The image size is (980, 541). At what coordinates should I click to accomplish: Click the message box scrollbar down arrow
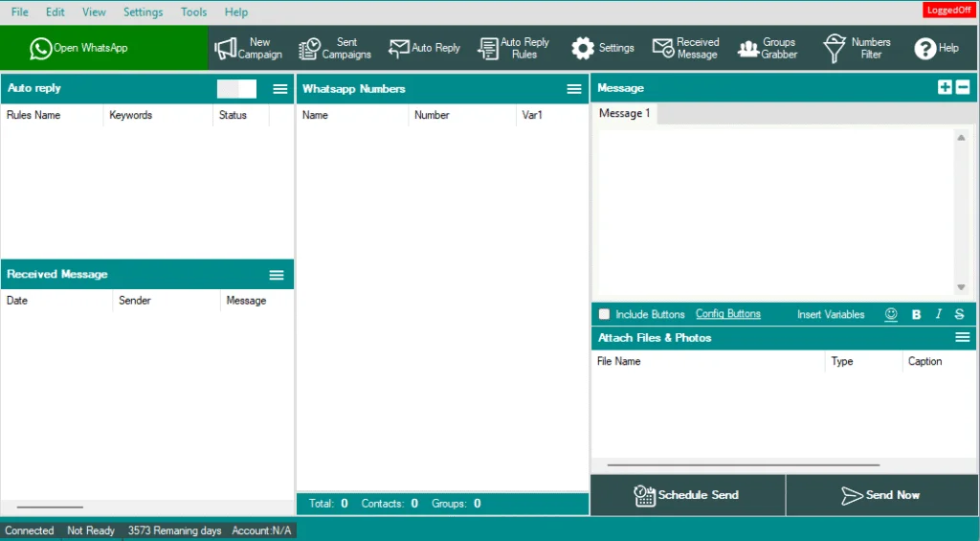tap(961, 287)
